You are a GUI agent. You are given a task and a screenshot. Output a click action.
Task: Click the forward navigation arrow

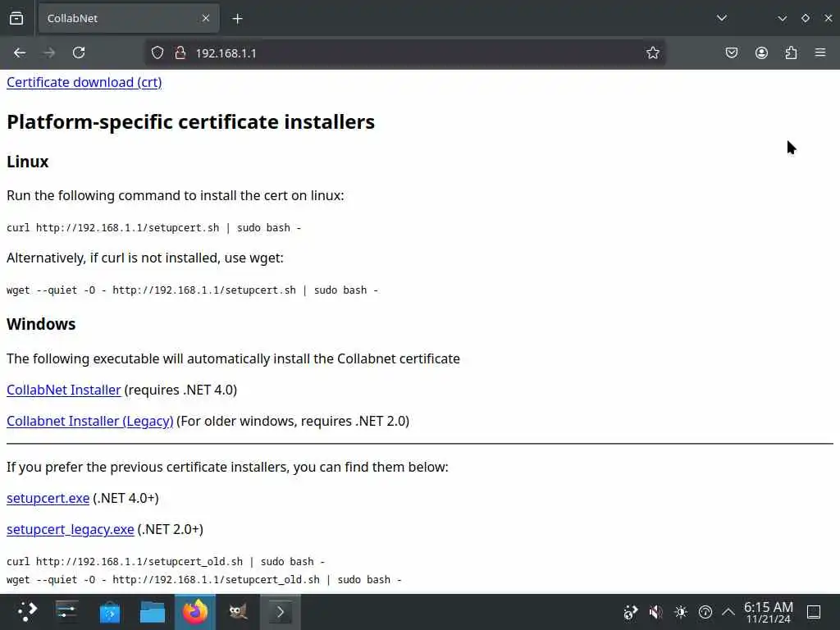49,52
